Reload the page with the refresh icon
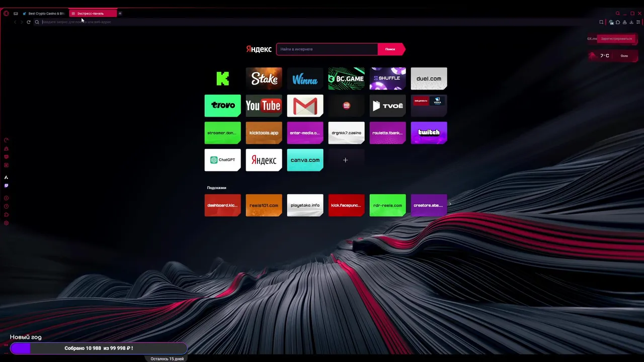This screenshot has width=644, height=362. tap(29, 22)
